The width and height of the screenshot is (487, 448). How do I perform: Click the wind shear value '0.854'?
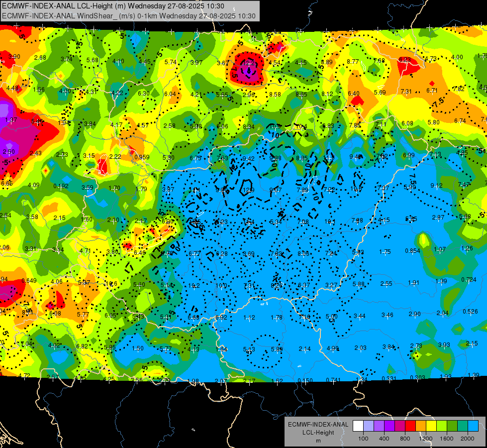[x=412, y=250]
